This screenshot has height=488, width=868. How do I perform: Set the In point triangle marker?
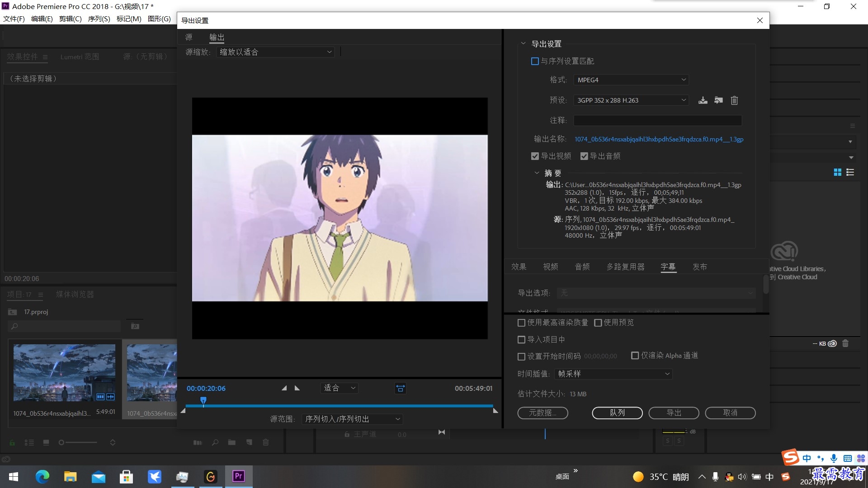click(x=284, y=388)
